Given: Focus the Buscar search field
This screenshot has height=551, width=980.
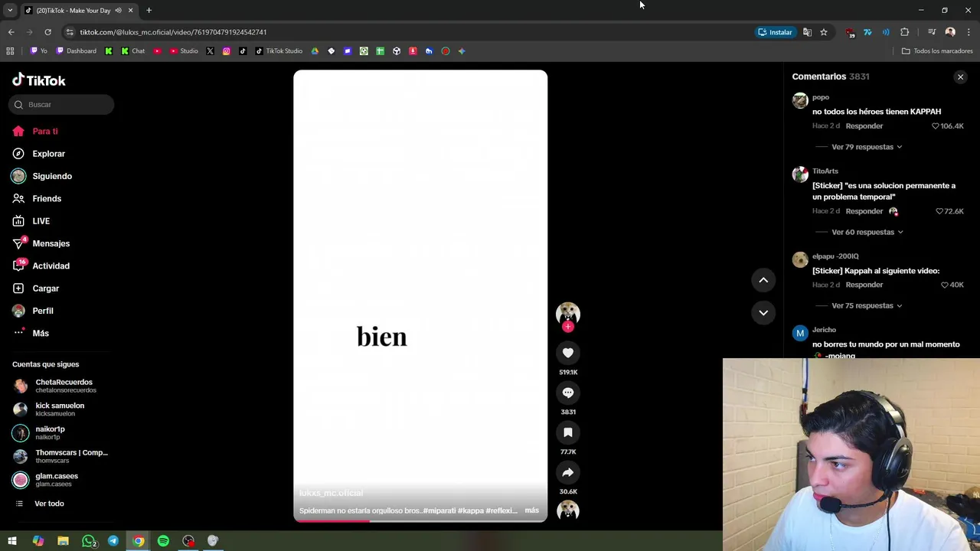Looking at the screenshot, I should [61, 105].
